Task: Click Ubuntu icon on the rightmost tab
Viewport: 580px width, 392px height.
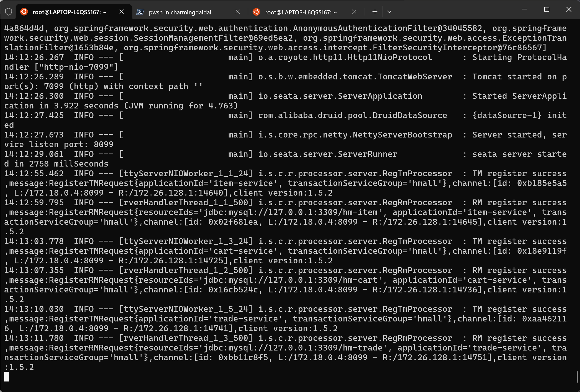Action: point(257,12)
